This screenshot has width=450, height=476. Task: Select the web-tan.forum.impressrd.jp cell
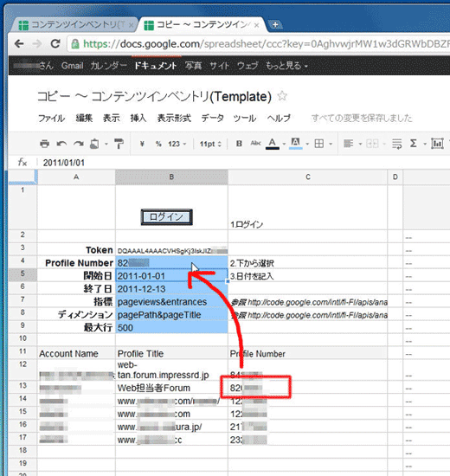171,370
